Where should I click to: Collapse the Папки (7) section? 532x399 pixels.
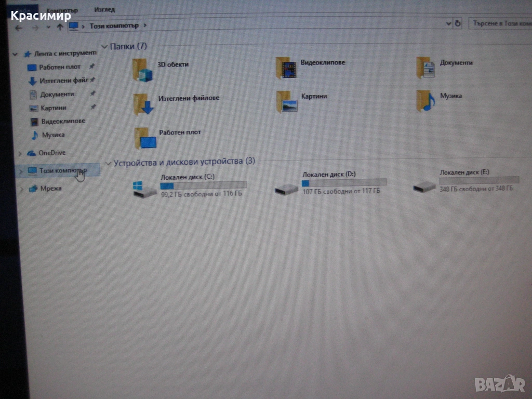point(104,47)
